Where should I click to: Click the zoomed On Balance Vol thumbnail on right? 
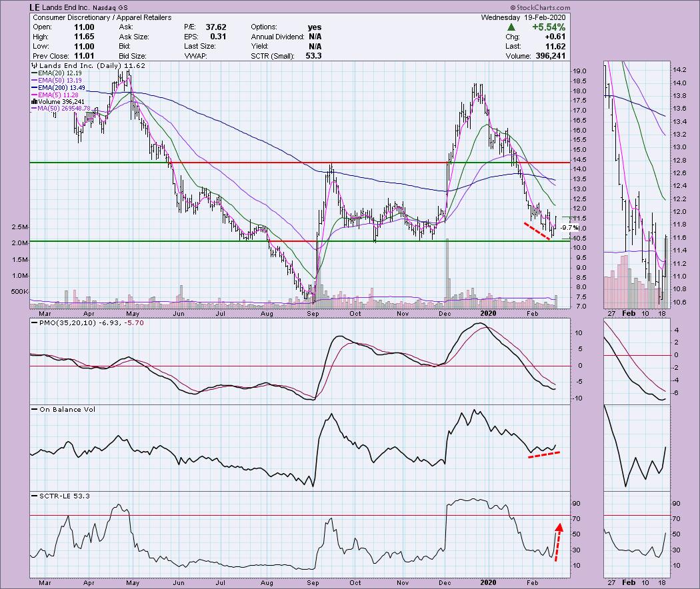(637, 447)
